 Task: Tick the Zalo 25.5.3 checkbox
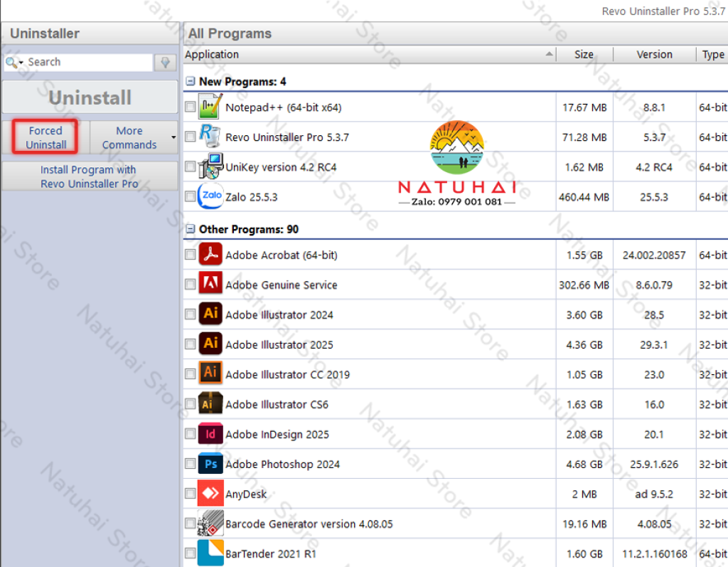pos(190,196)
